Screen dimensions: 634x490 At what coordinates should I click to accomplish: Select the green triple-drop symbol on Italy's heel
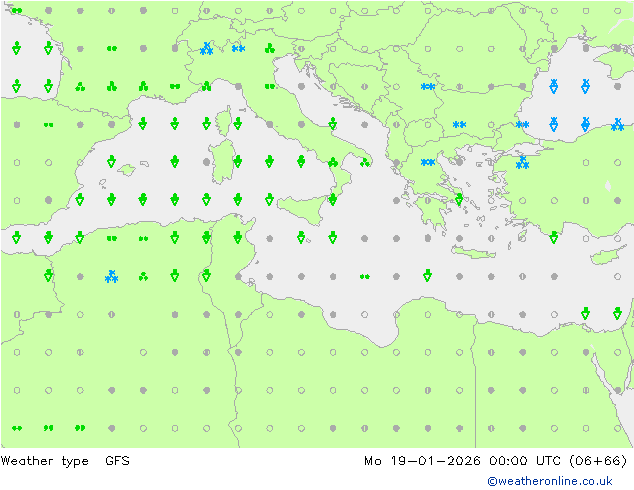point(365,163)
